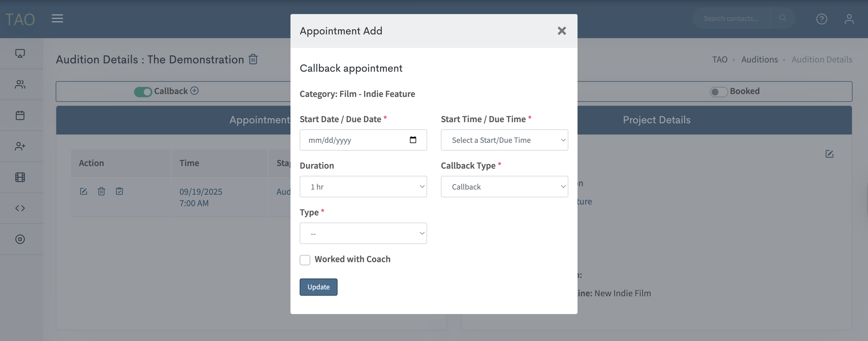Toggle the Callback switch off
This screenshot has width=868, height=341.
[143, 91]
